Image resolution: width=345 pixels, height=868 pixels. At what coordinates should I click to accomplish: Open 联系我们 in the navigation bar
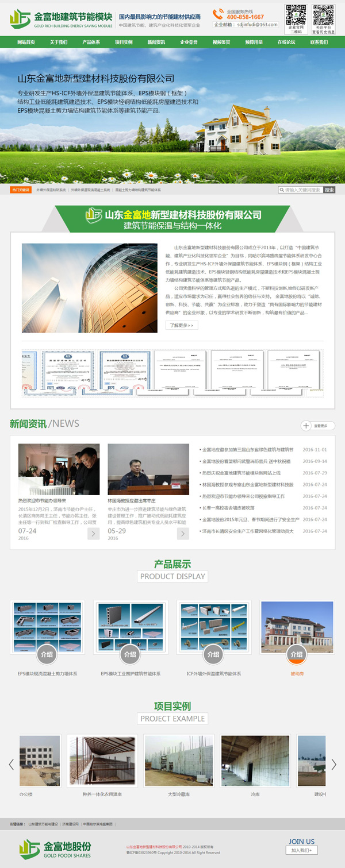point(319,42)
